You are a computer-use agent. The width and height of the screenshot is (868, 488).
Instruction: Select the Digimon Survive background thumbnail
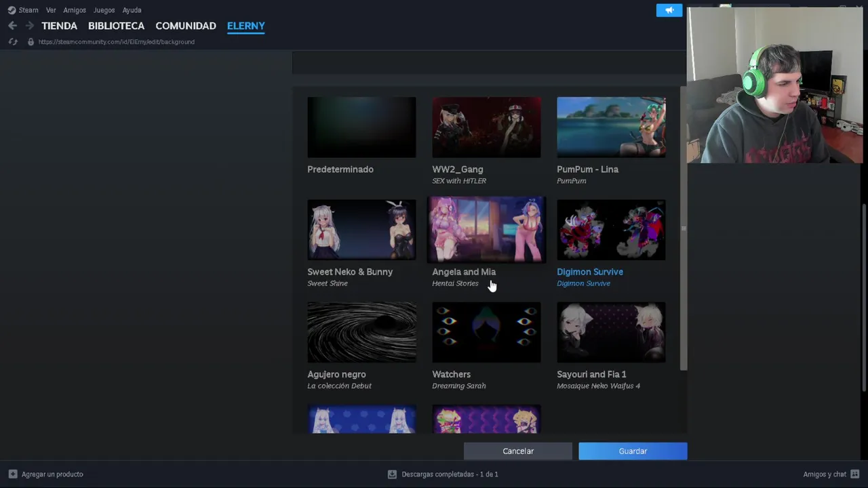(611, 230)
